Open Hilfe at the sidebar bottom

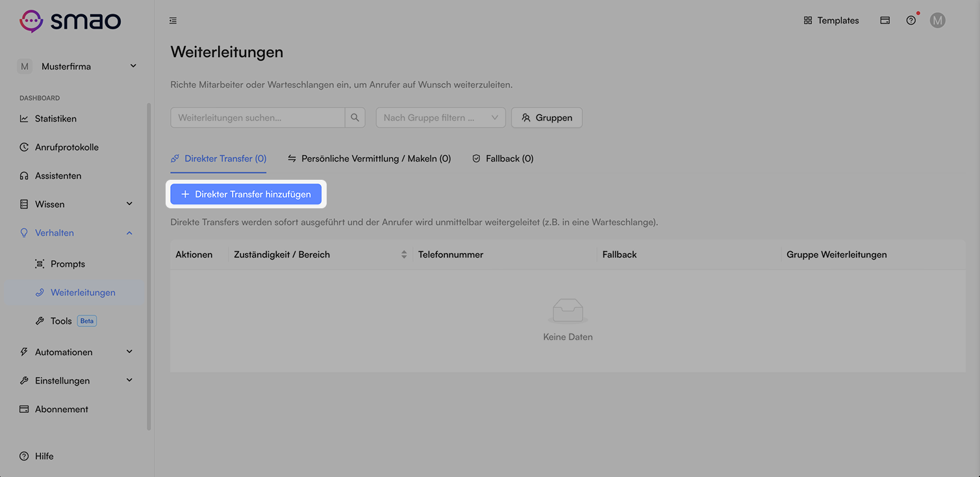36,456
